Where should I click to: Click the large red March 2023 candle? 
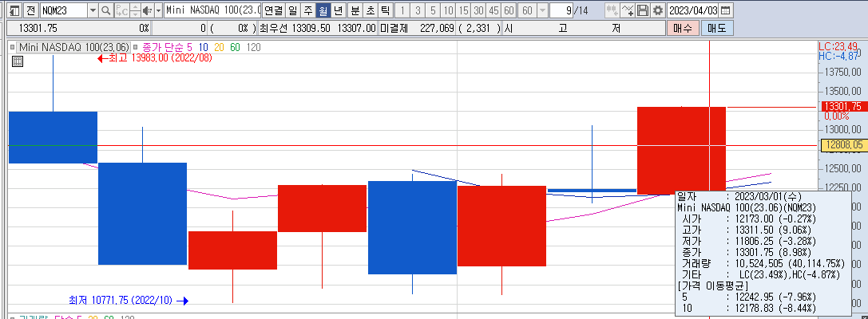[x=681, y=151]
